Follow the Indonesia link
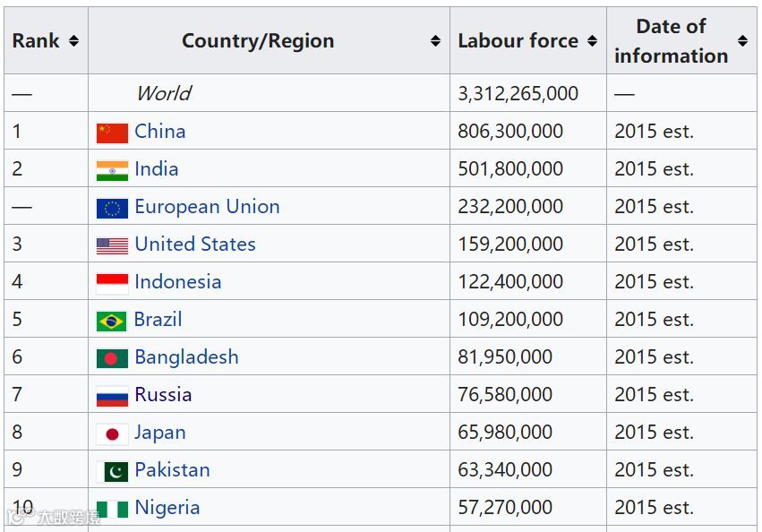Screen dimensions: 762x532 177,281
